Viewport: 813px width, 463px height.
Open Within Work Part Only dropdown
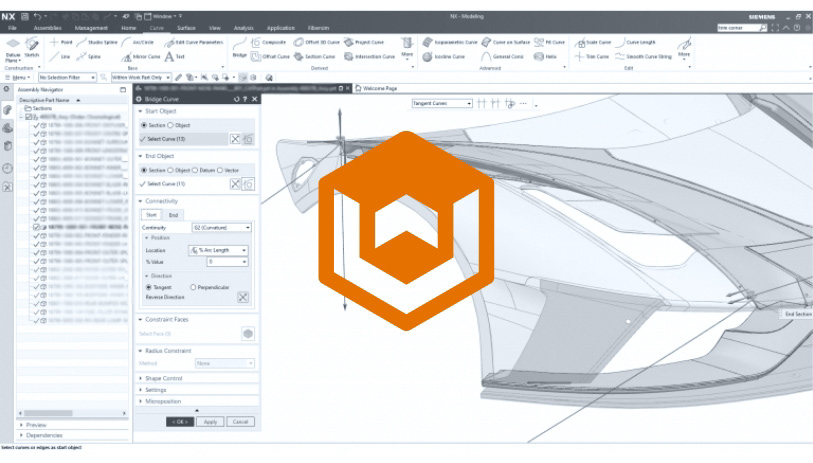click(x=141, y=77)
